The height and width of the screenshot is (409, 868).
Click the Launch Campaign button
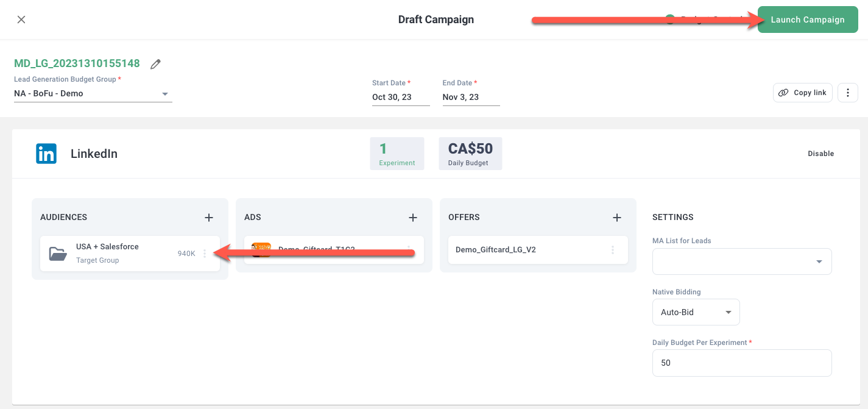(807, 20)
